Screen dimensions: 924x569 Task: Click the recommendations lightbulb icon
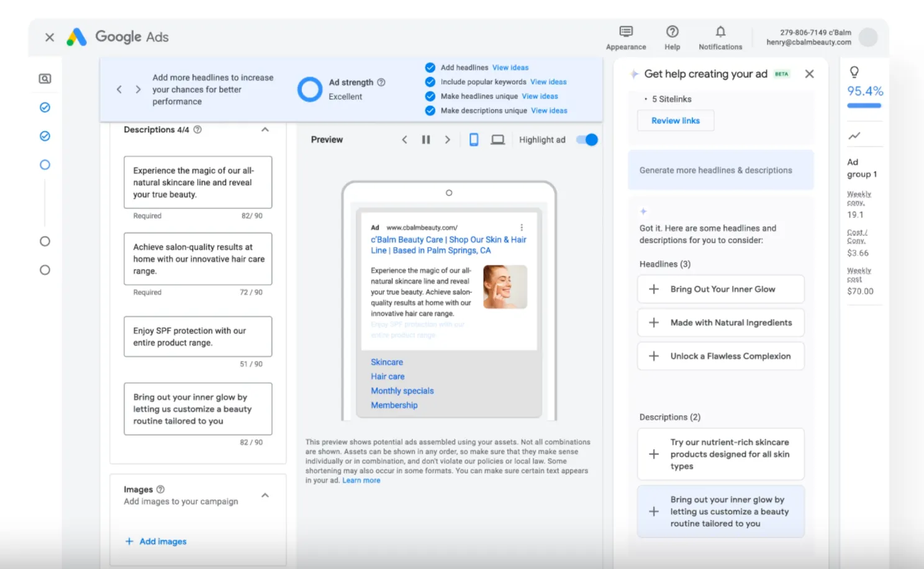coord(854,72)
